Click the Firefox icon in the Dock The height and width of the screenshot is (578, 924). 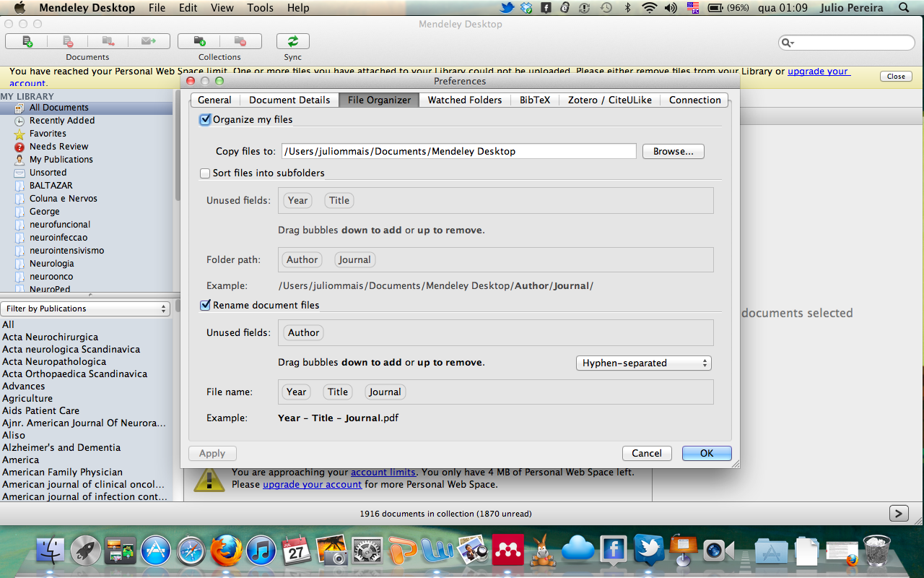226,551
